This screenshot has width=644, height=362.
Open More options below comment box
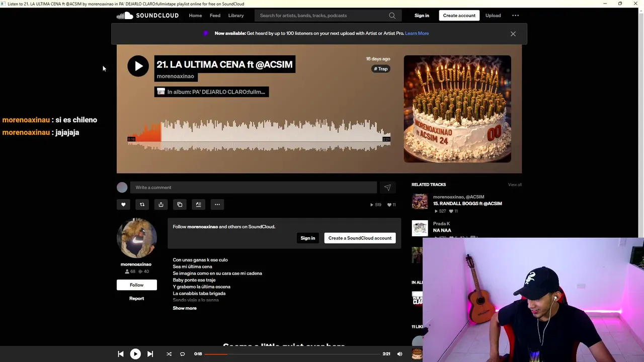point(217,205)
